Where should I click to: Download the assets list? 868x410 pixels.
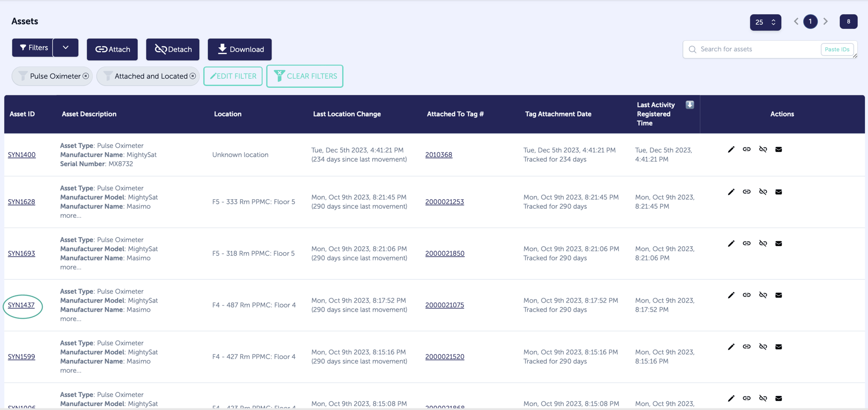240,49
